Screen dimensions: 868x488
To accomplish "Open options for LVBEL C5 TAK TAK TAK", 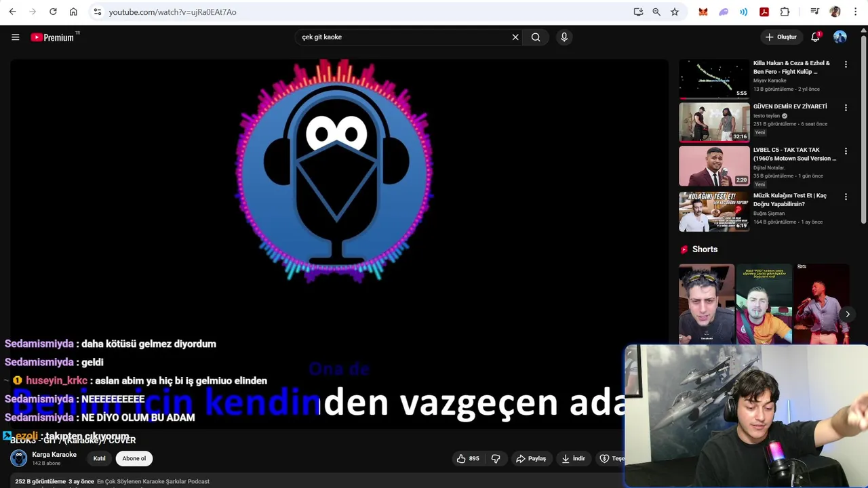I will [846, 151].
